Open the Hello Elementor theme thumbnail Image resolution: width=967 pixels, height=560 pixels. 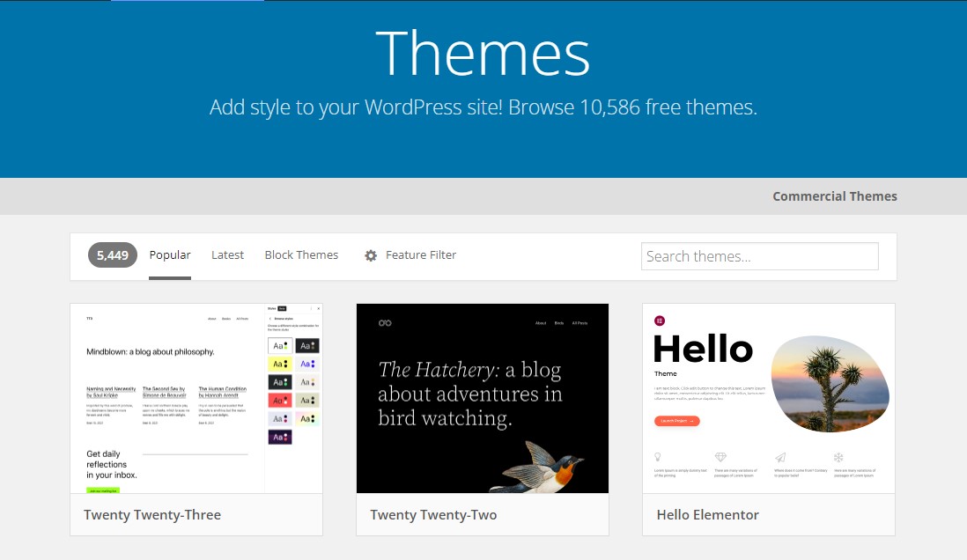point(769,398)
